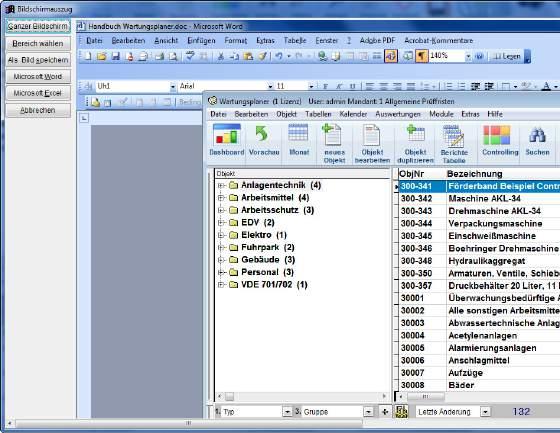
Task: Toggle bold formatting in Word
Action: pos(325,86)
